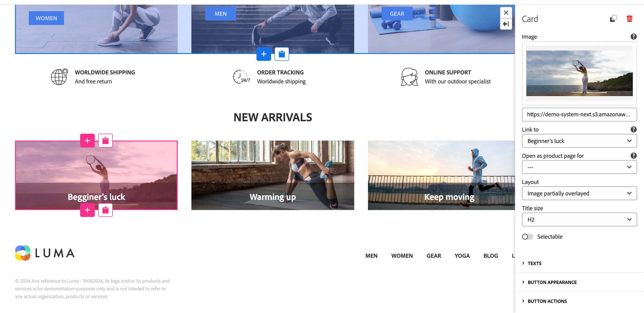The image size is (644, 313).
Task: Click the duplicate card icon
Action: 613,19
